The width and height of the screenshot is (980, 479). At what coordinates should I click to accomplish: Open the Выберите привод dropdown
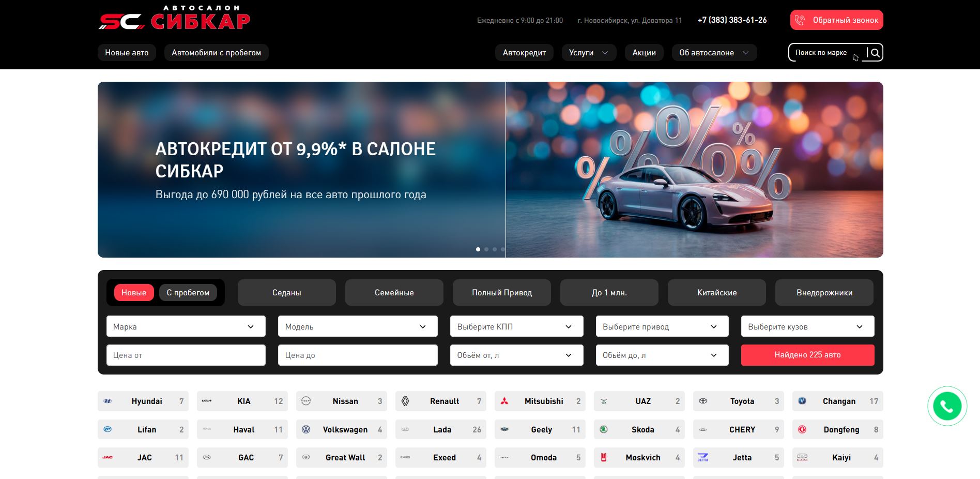coord(662,326)
